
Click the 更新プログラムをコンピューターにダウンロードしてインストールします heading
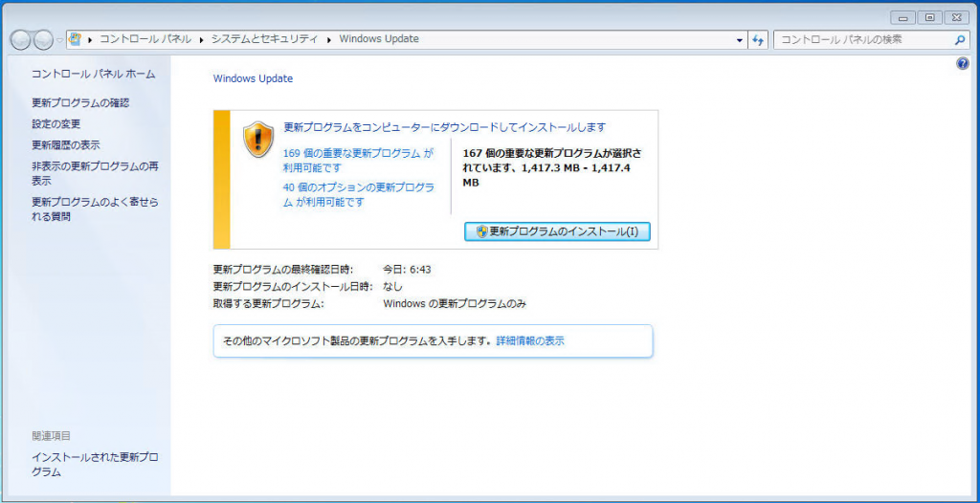(x=445, y=127)
